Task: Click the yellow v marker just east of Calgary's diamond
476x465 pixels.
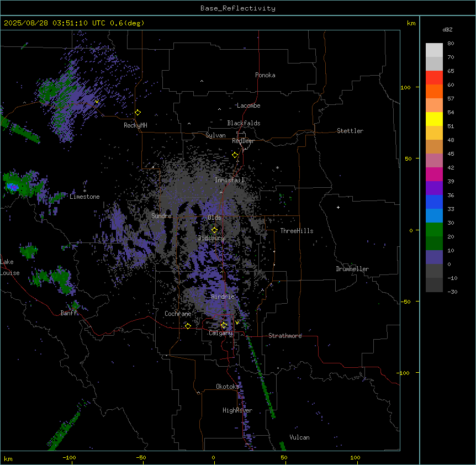Action: [237, 323]
